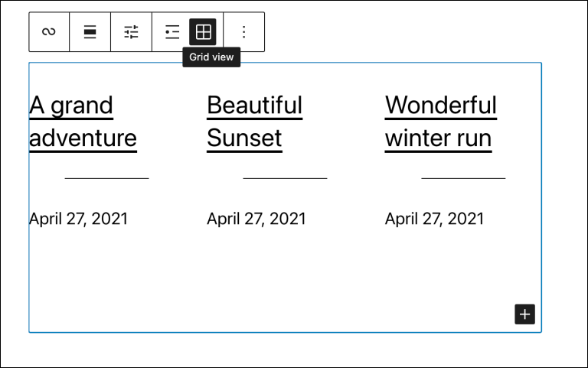588x368 pixels.
Task: Click the blank canvas below the selected block
Action: [285, 350]
